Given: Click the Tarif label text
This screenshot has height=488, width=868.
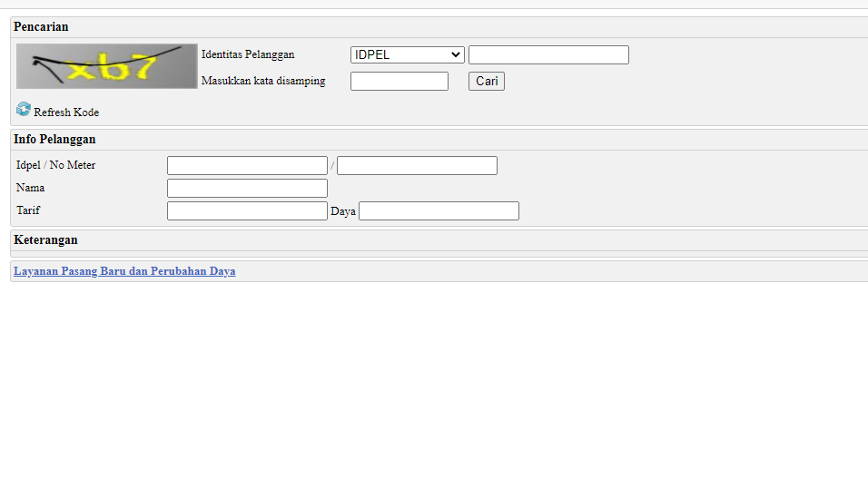Looking at the screenshot, I should [x=28, y=210].
